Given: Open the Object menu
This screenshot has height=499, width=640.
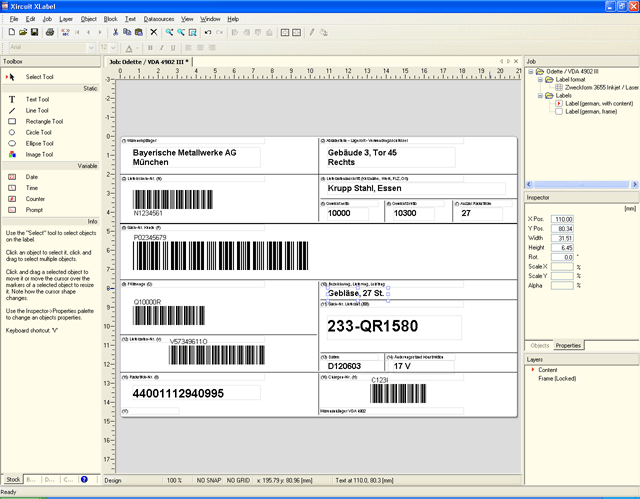Looking at the screenshot, I should (89, 19).
